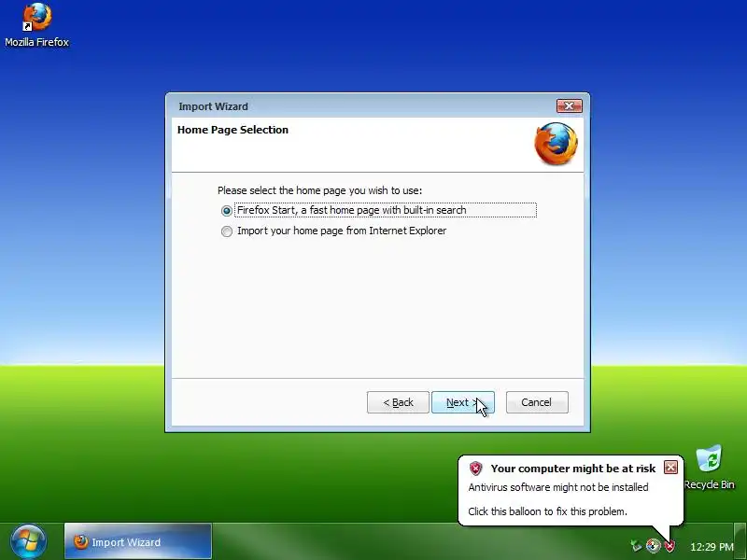Go back to the previous wizard step
This screenshot has width=747, height=560.
[398, 402]
